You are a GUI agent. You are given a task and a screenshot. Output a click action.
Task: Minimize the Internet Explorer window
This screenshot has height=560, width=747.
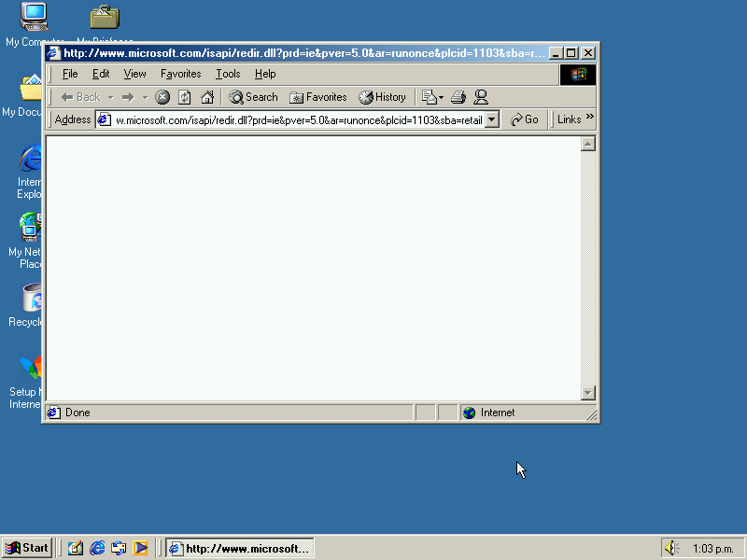pos(556,53)
